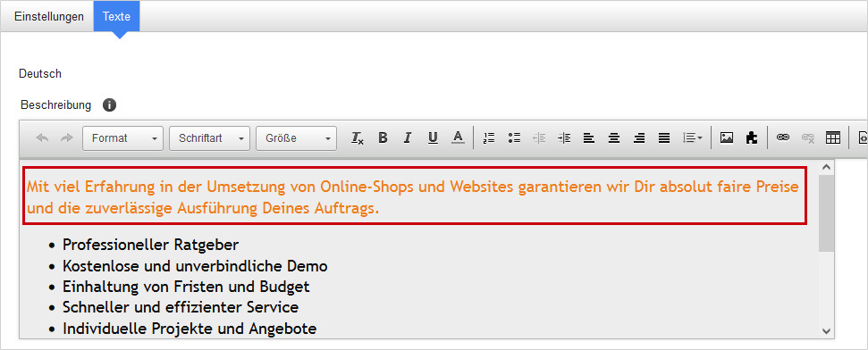Viewport: 868px width, 350px height.
Task: Insert an image
Action: tap(726, 138)
